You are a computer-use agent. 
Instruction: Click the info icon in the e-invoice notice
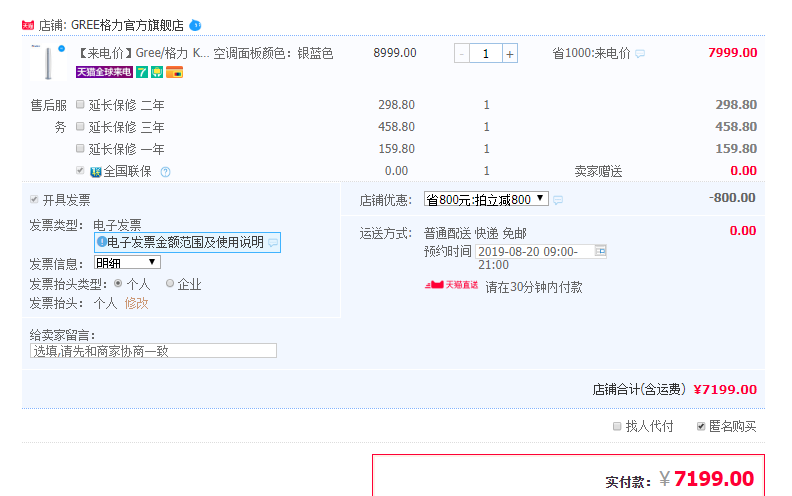[x=102, y=242]
